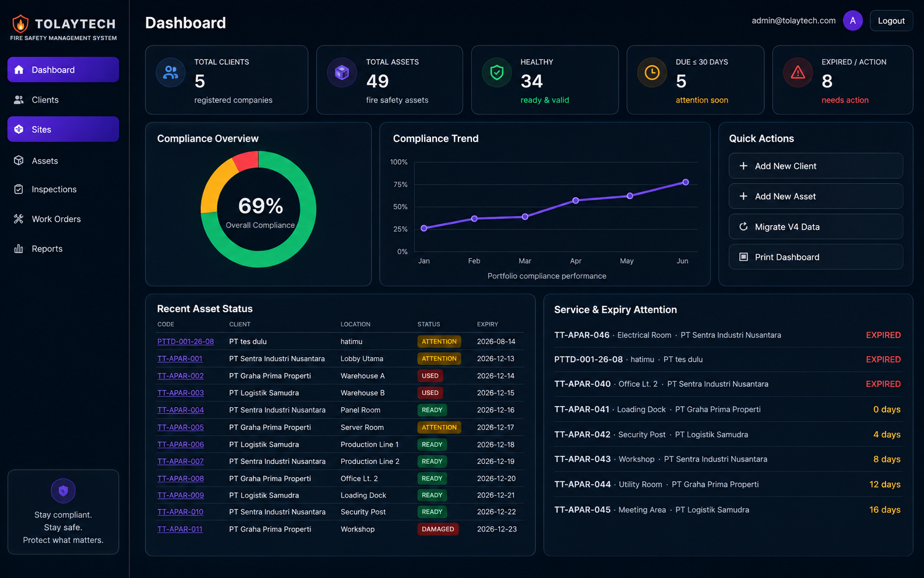Click the Dashboard home icon

click(19, 70)
